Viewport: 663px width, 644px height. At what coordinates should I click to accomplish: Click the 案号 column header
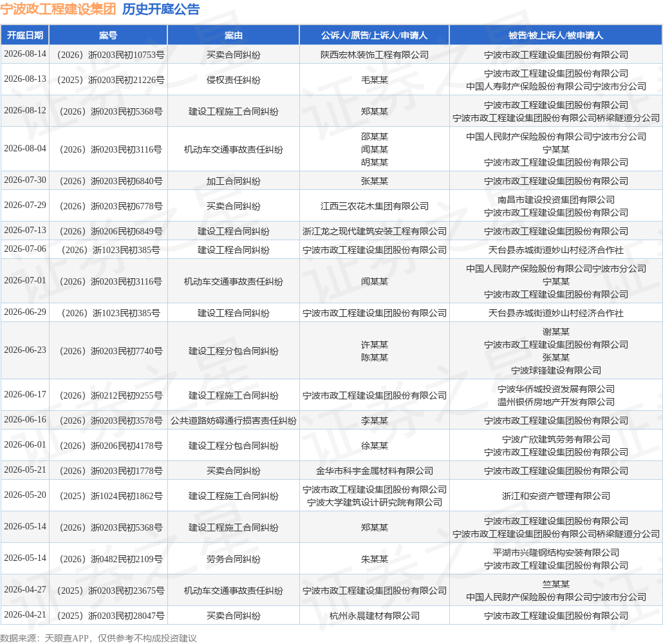[108, 35]
